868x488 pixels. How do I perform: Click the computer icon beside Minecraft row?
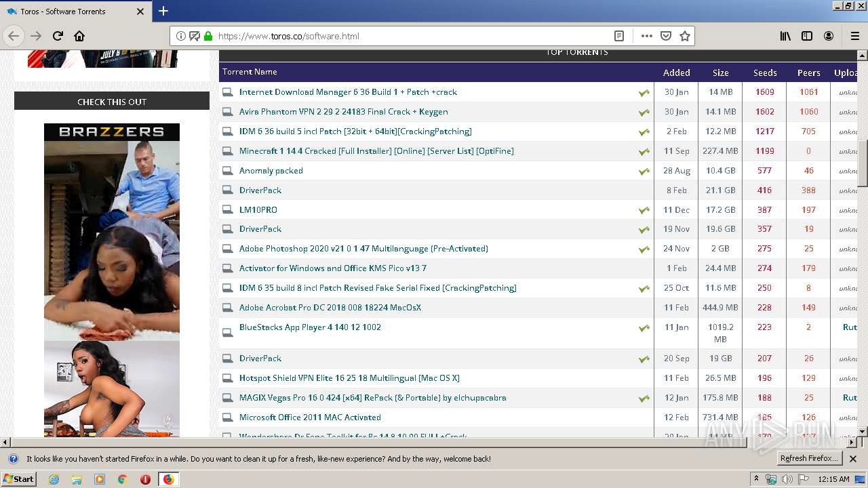click(228, 151)
